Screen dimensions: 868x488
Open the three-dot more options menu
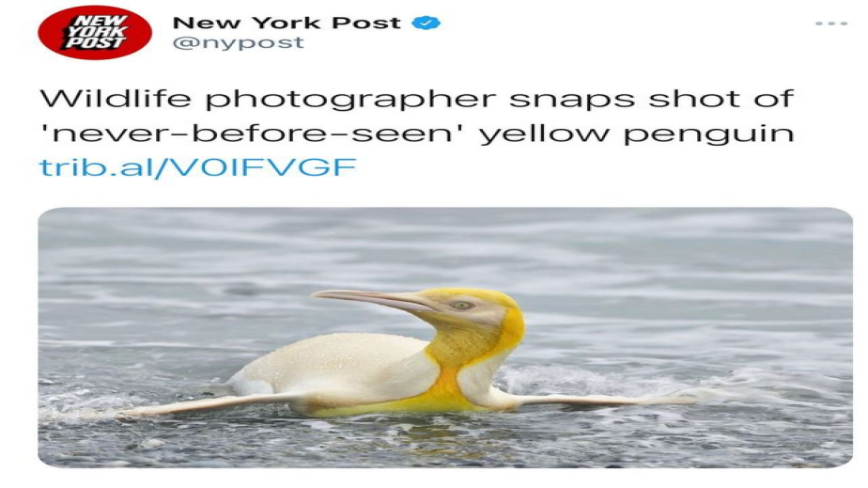tap(831, 24)
